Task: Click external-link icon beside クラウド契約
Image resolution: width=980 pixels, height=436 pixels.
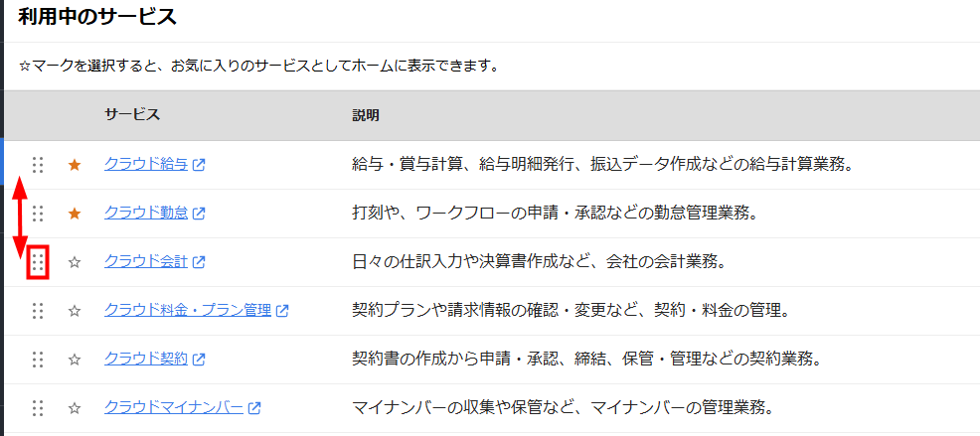Action: coord(199,360)
